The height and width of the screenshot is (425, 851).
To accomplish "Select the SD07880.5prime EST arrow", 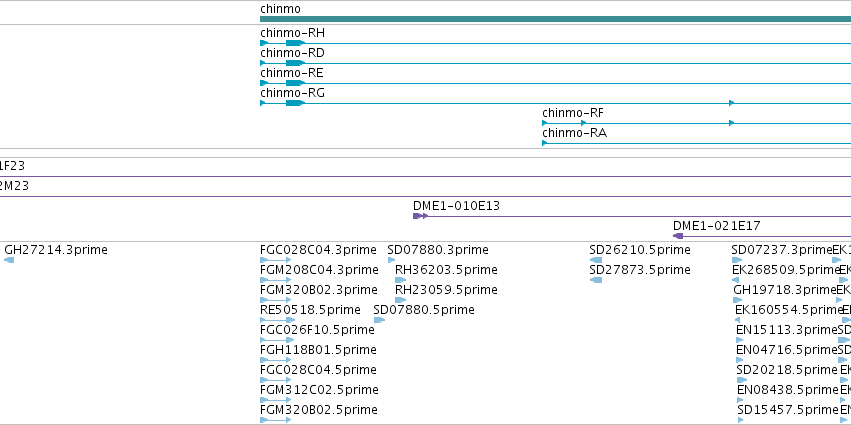I will click(x=379, y=320).
